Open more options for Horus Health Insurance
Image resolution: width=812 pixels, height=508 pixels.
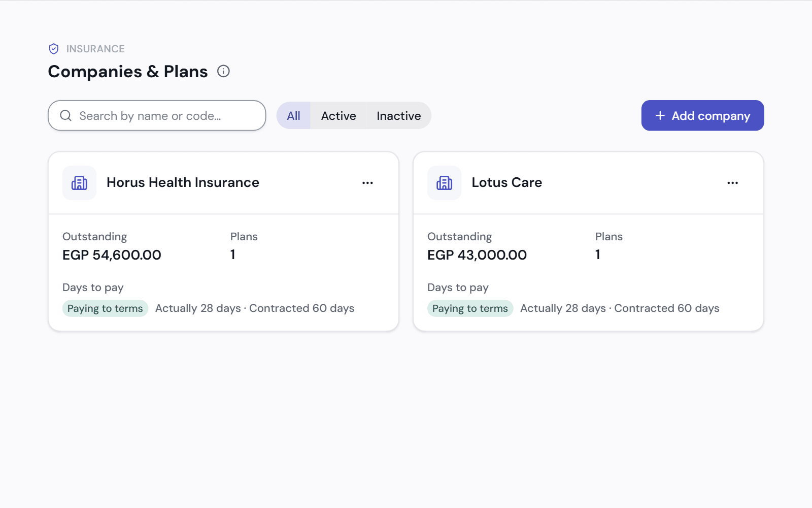(367, 183)
